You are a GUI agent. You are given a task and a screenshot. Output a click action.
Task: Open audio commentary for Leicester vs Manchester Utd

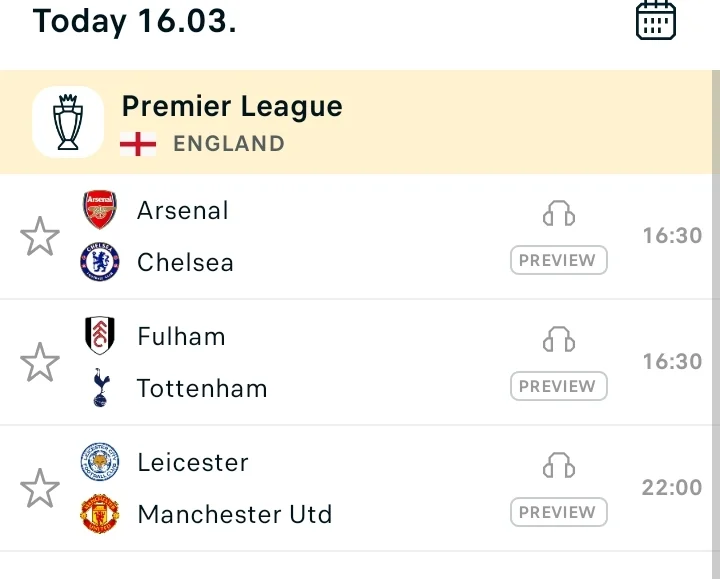pos(559,466)
